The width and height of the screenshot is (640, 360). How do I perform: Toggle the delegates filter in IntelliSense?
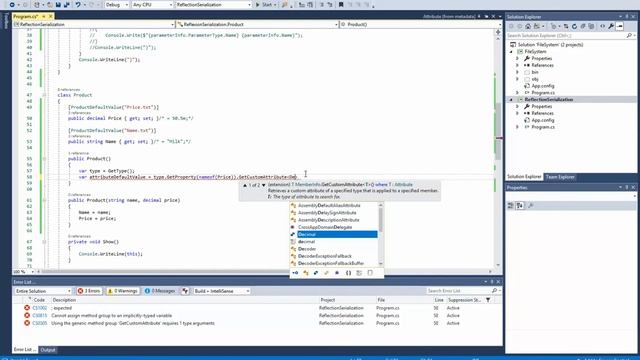coord(337,273)
